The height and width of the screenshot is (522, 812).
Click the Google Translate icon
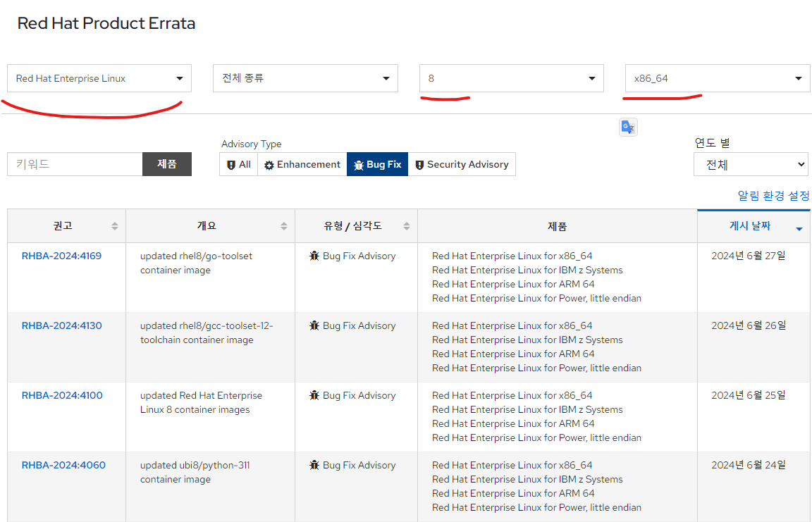[628, 127]
